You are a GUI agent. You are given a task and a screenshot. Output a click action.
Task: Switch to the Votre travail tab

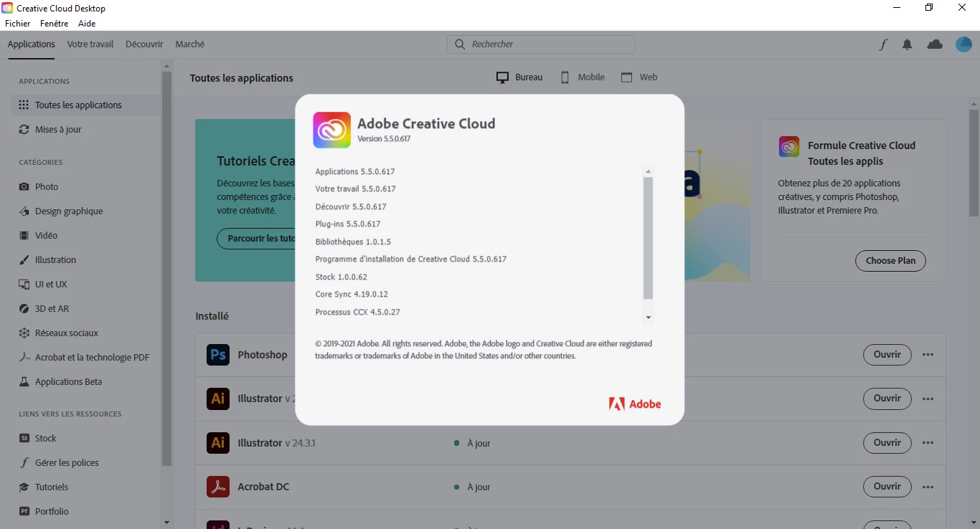point(90,44)
